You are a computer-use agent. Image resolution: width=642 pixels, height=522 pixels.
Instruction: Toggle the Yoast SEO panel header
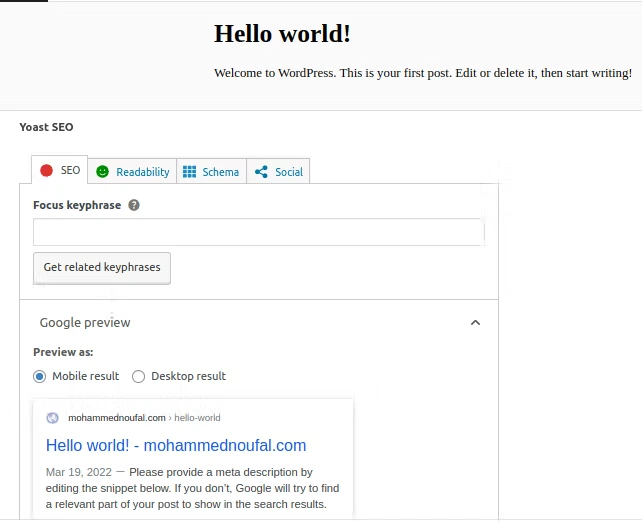click(x=46, y=127)
